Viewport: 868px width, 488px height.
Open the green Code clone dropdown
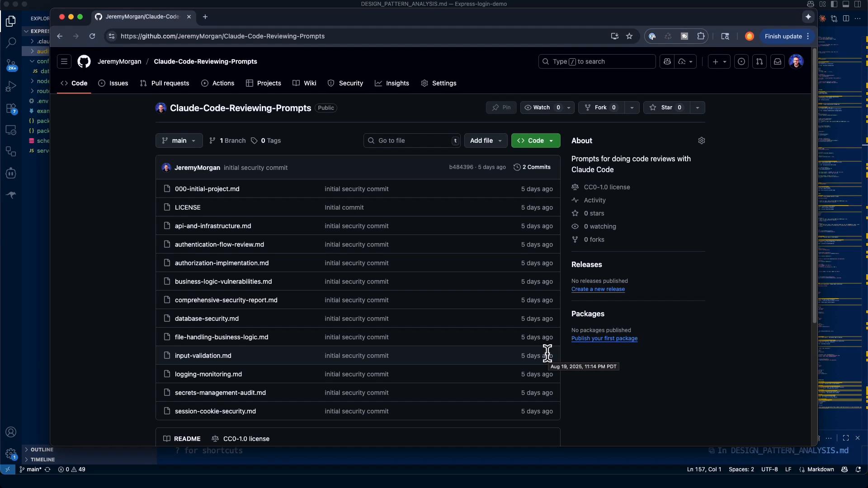[x=536, y=141]
